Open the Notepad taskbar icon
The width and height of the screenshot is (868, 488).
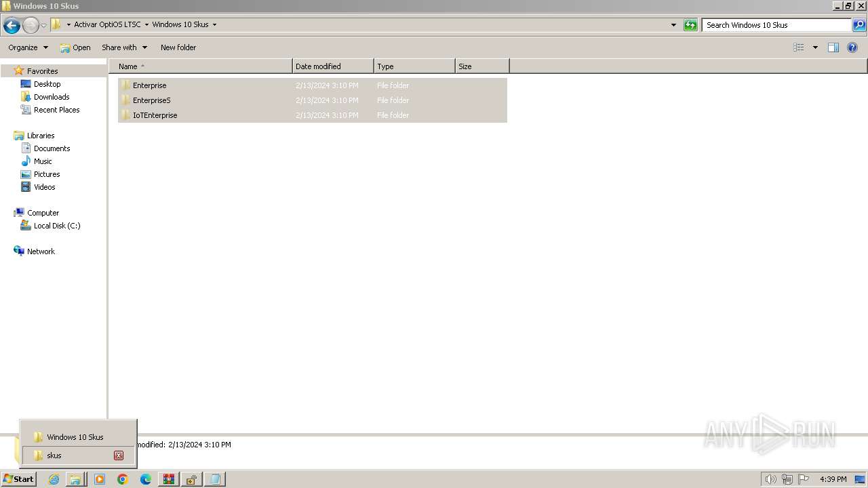coord(215,479)
